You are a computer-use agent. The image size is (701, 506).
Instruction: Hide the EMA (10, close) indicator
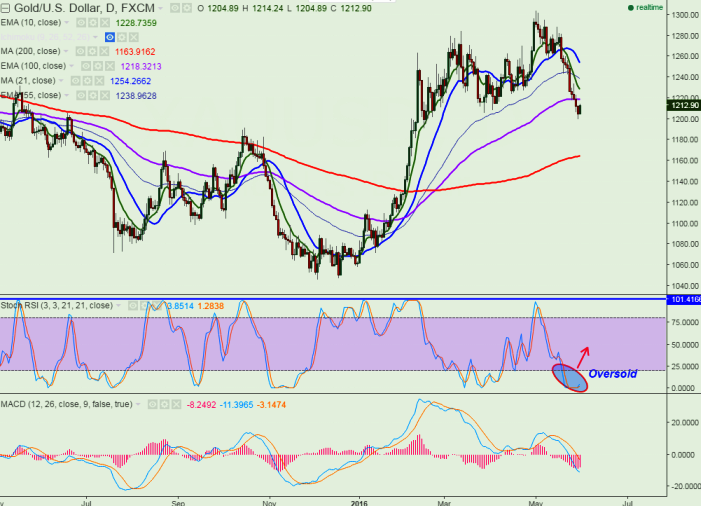click(x=81, y=22)
